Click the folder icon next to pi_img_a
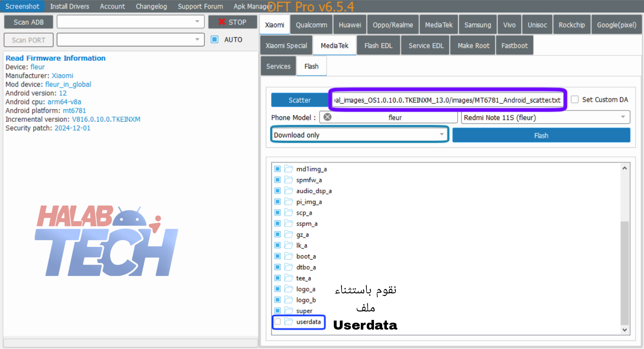This screenshot has width=644, height=349. pyautogui.click(x=288, y=202)
